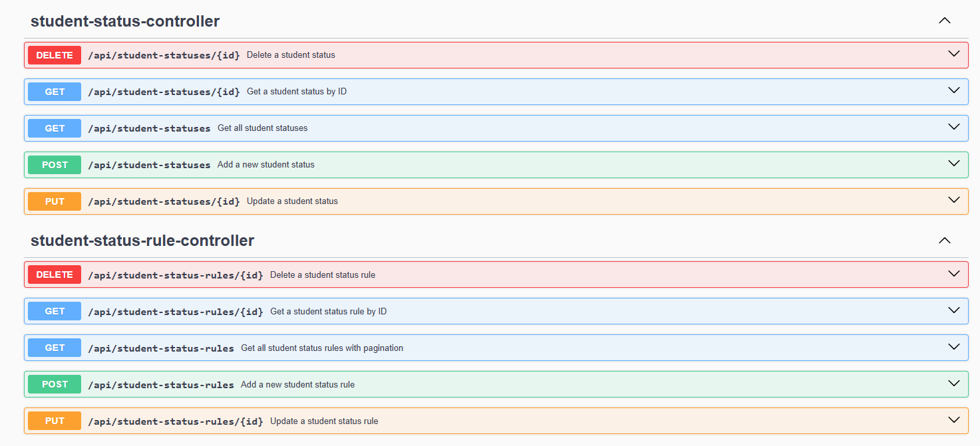Click DELETE badge for student-statuses endpoint
The image size is (980, 446).
click(x=55, y=55)
